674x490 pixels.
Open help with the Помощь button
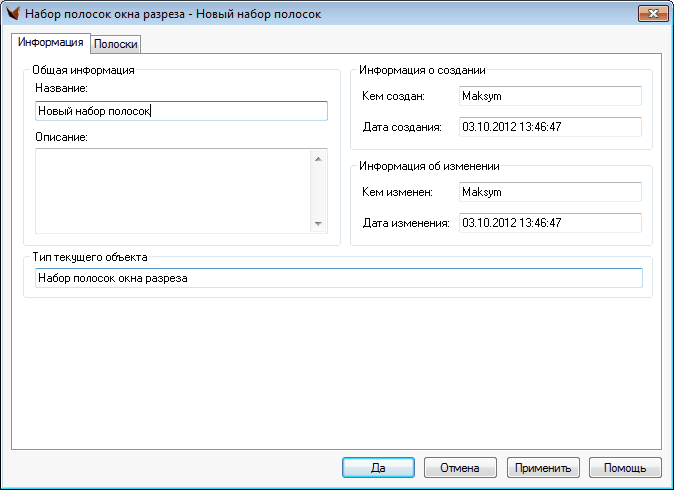[625, 467]
